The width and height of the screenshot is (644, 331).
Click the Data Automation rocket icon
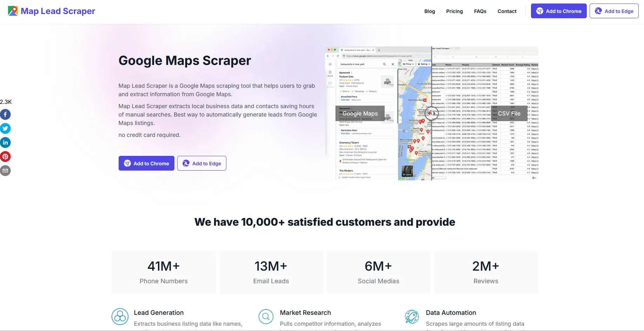click(412, 317)
